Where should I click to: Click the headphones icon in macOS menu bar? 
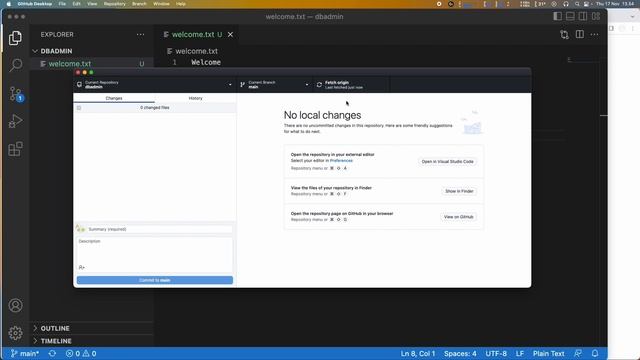pyautogui.click(x=566, y=4)
